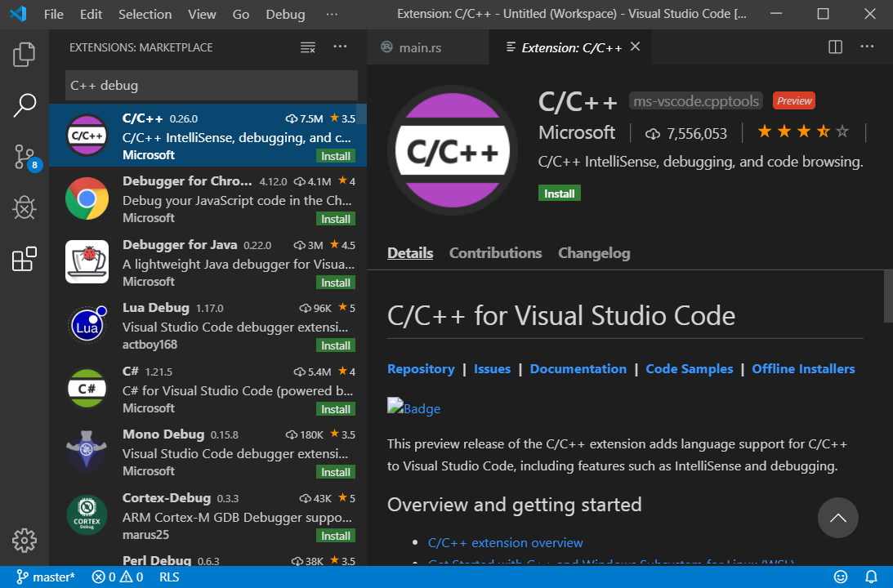Image resolution: width=893 pixels, height=588 pixels.
Task: Open the Code Samples link
Action: 689,369
